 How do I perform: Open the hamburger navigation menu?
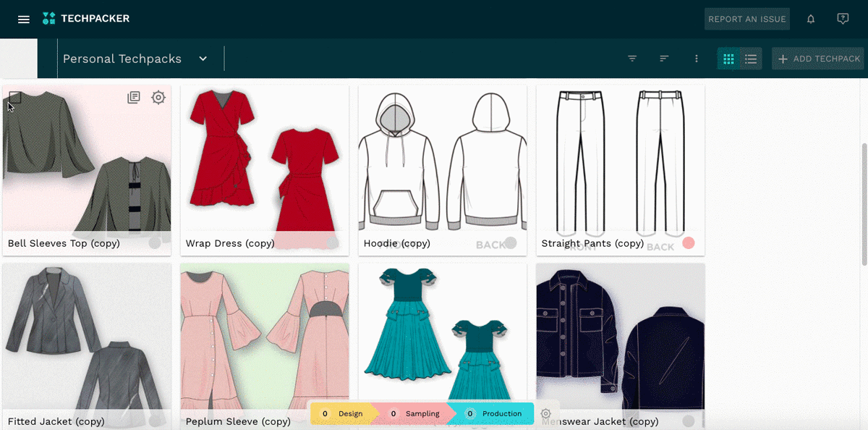(x=24, y=20)
